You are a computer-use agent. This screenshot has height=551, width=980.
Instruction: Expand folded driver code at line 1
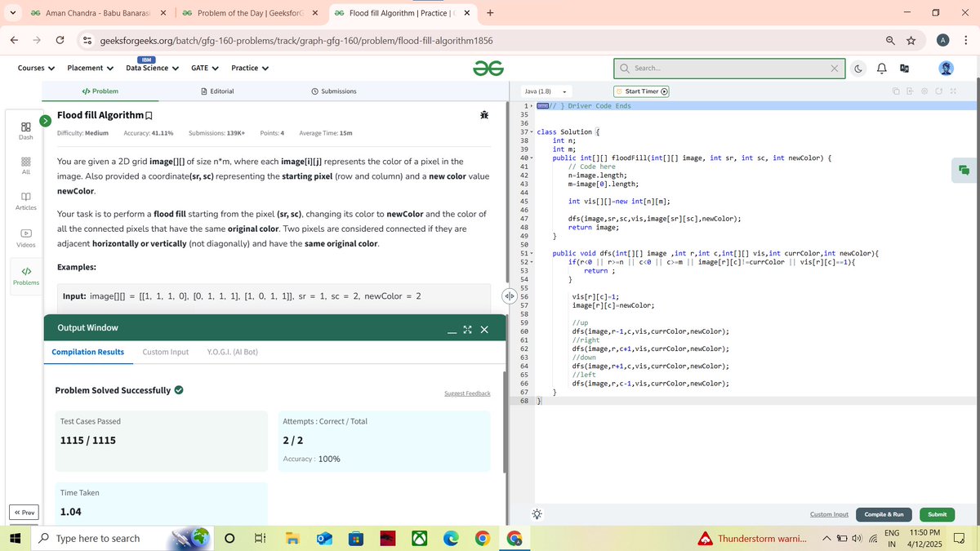532,106
